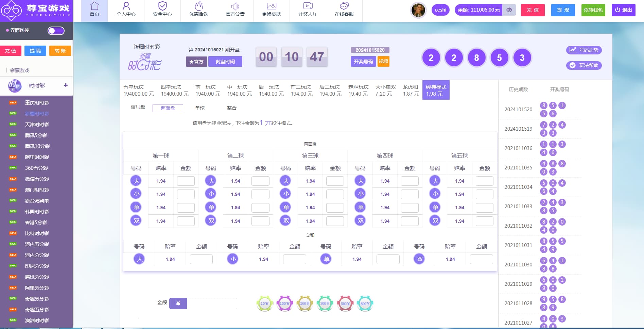
Task: Open 重庆时时彩 in the sidebar list
Action: 37,103
